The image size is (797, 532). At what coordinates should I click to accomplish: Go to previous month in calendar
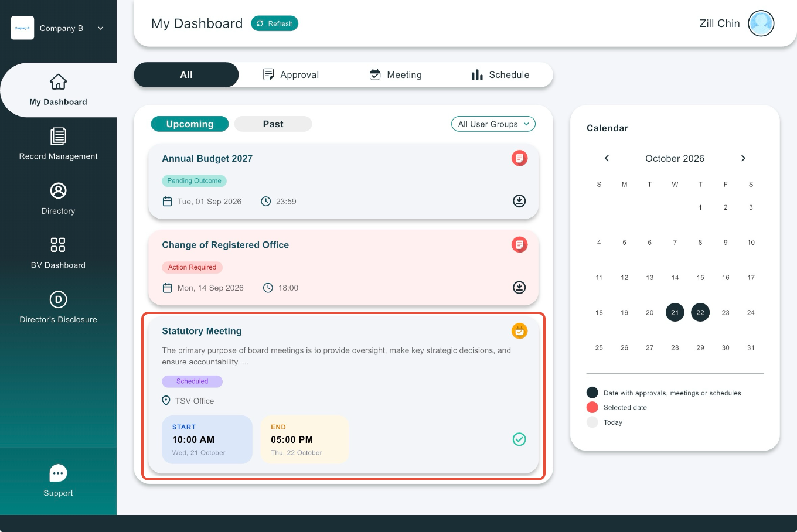607,158
